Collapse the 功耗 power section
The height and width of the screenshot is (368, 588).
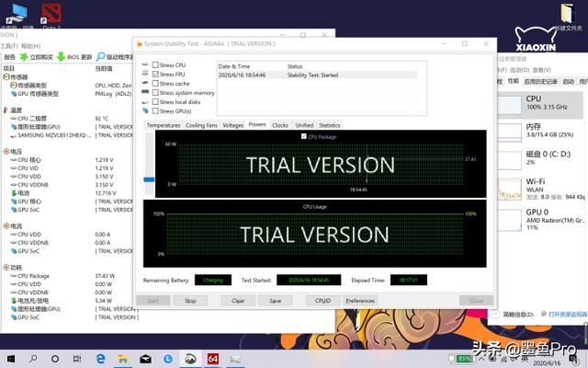(6, 268)
